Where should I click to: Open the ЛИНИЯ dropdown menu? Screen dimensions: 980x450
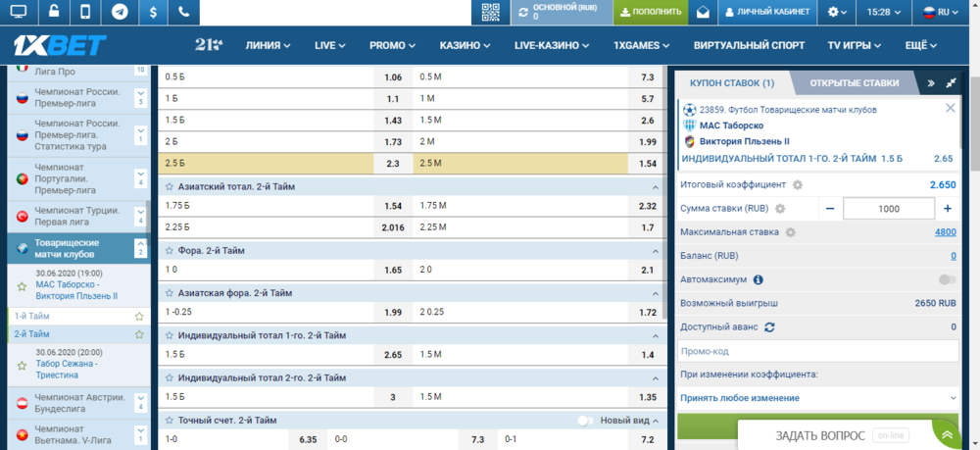[x=269, y=46]
